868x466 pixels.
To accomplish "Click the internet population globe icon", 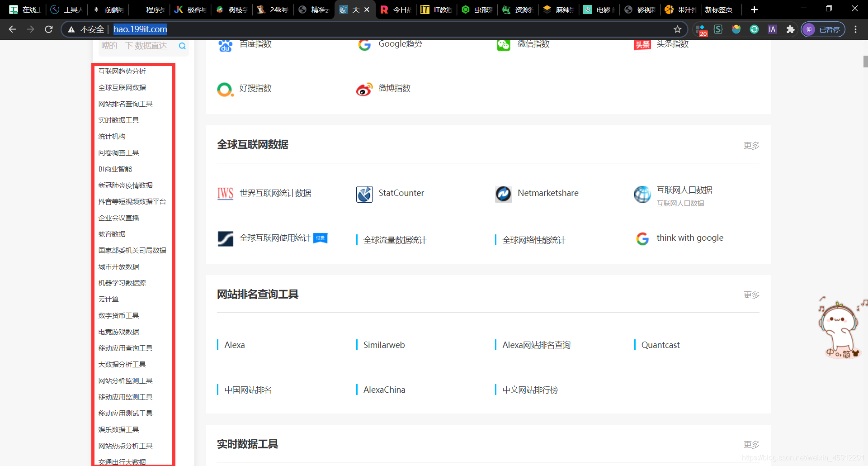I will pyautogui.click(x=642, y=194).
